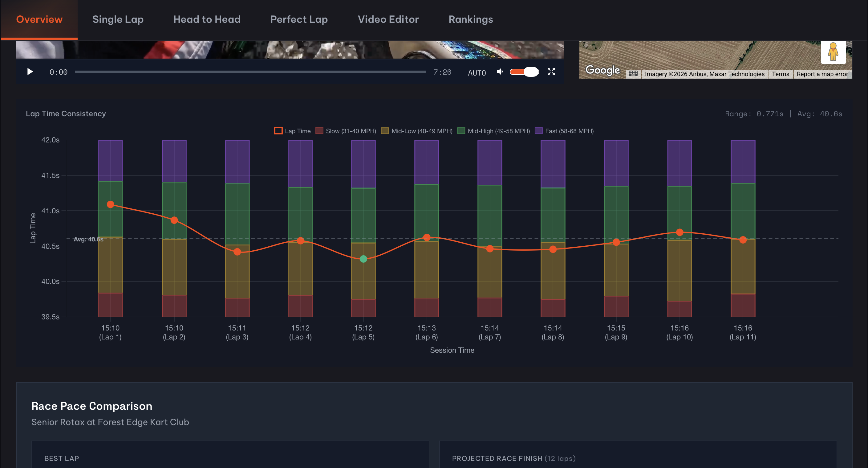
Task: Click 'Senior Rotax at Forest Edge Kart Club'
Action: pyautogui.click(x=110, y=422)
